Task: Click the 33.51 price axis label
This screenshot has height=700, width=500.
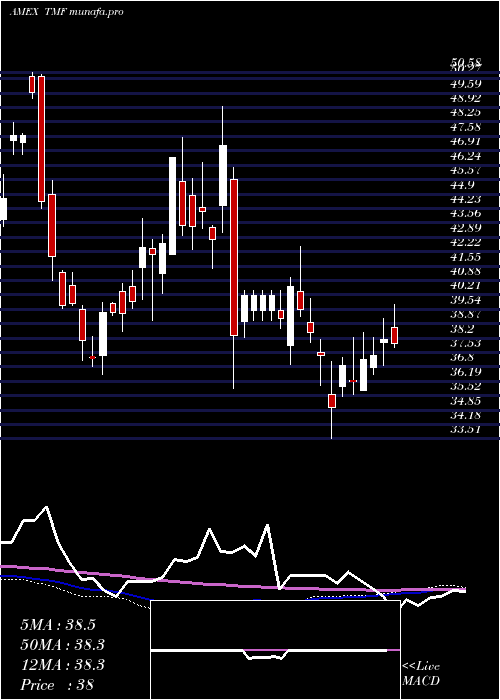Action: tap(465, 429)
